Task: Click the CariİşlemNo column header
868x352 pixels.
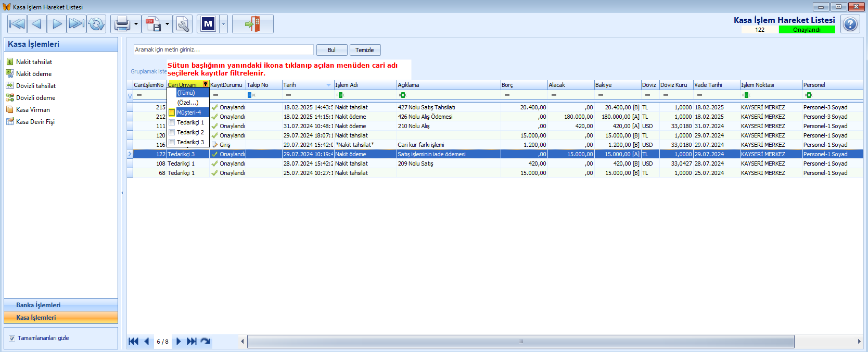Action: [150, 85]
